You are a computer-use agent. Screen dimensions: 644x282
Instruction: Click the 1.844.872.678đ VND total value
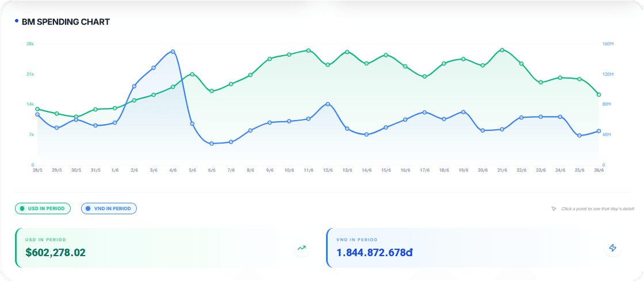click(x=374, y=253)
